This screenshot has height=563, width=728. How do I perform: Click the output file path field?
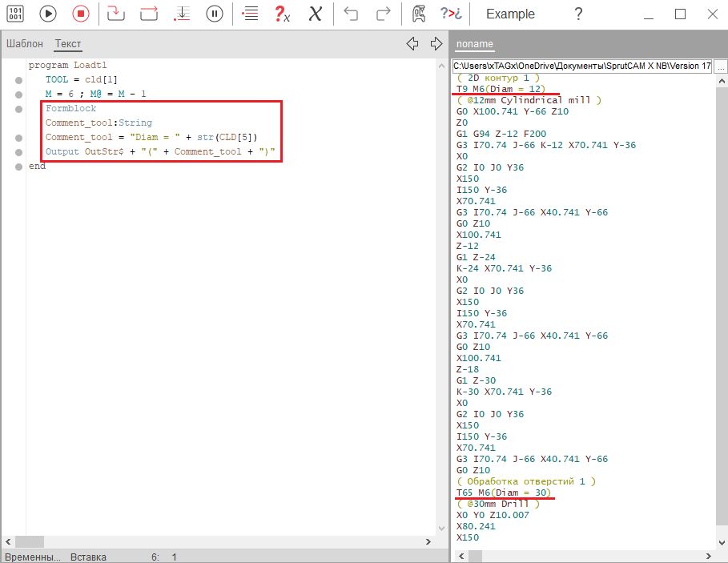tap(581, 66)
